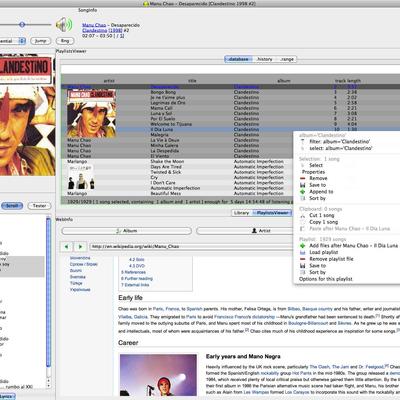This screenshot has width=400, height=400.
Task: Click the Load playlist icon
Action: pos(303,252)
